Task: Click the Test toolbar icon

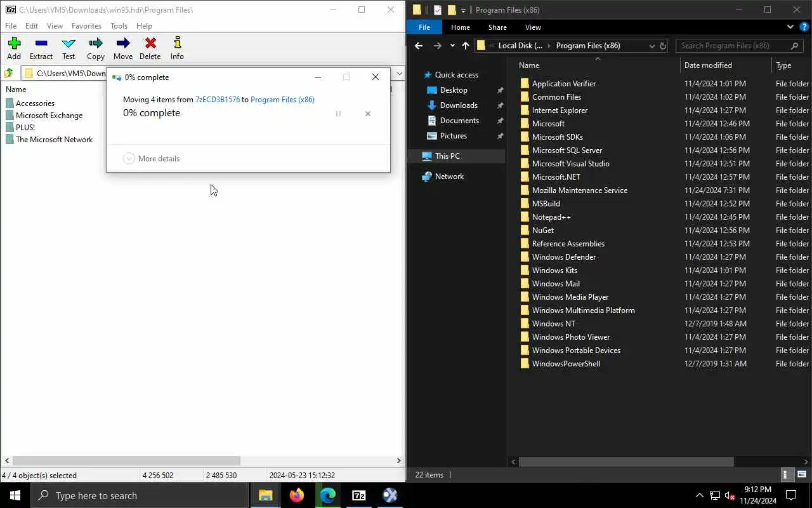Action: click(69, 48)
